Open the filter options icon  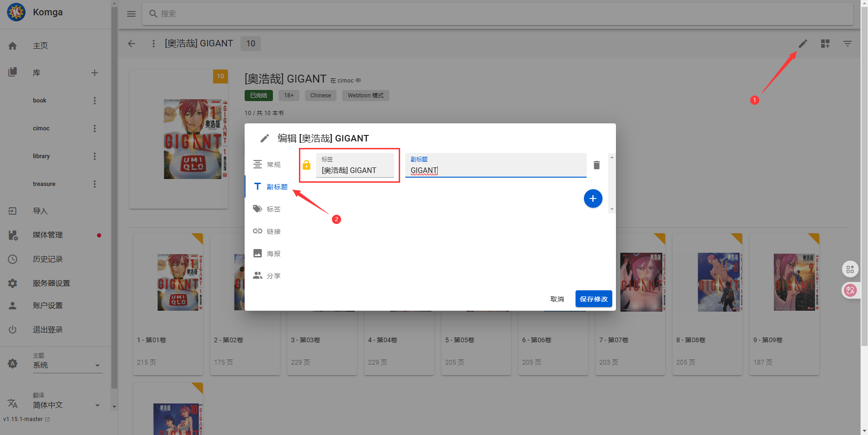[x=847, y=44]
